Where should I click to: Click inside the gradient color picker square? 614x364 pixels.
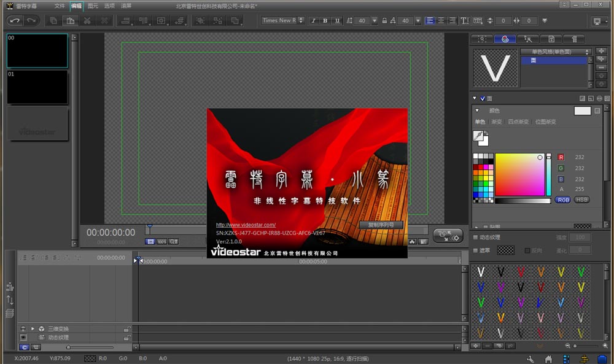[519, 174]
